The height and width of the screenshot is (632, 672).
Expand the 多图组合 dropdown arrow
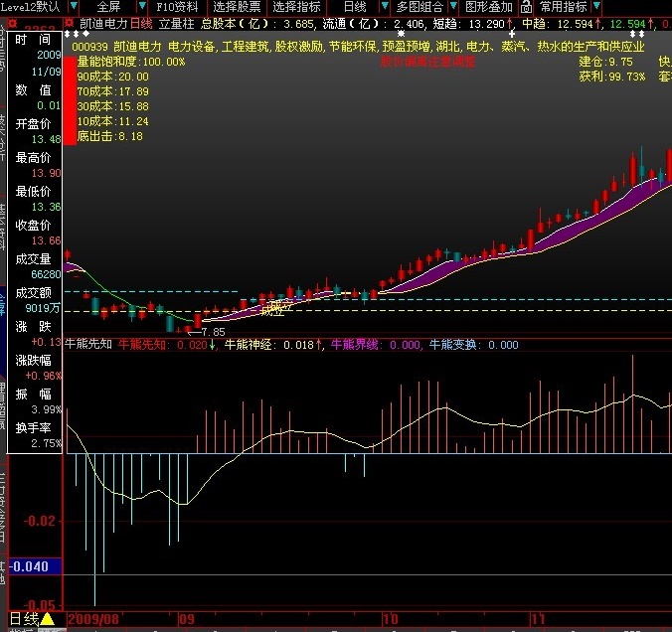coord(453,6)
